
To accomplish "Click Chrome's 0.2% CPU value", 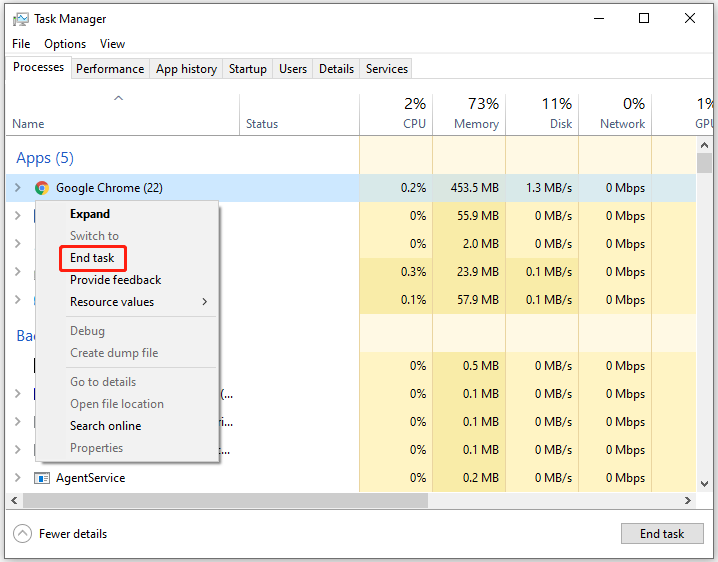I will (x=413, y=188).
